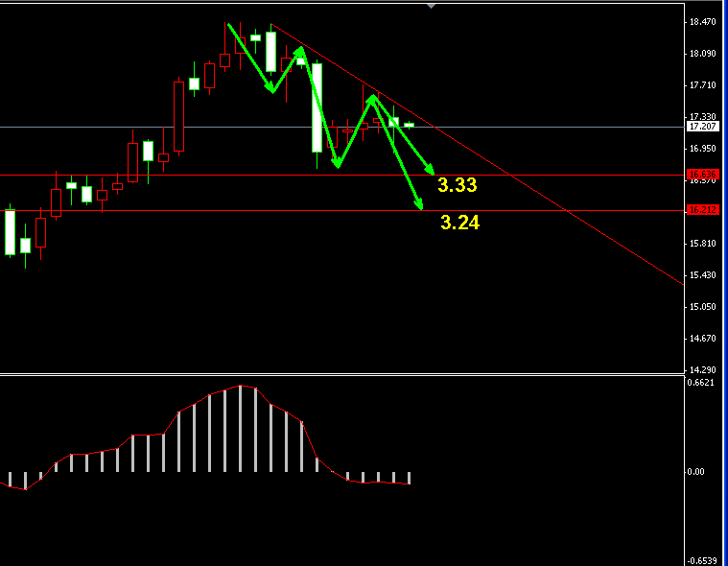The width and height of the screenshot is (728, 566).
Task: Click the -0.6539 indicator scale value
Action: pyautogui.click(x=702, y=560)
